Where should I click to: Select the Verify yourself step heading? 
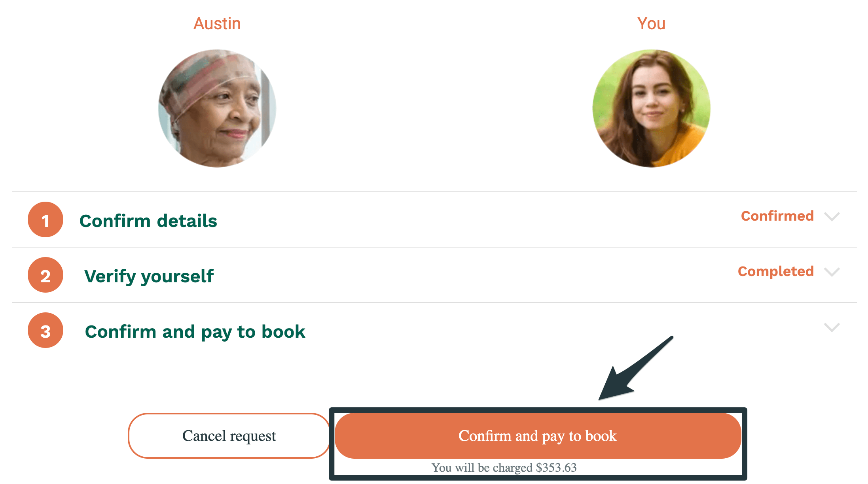tap(149, 276)
